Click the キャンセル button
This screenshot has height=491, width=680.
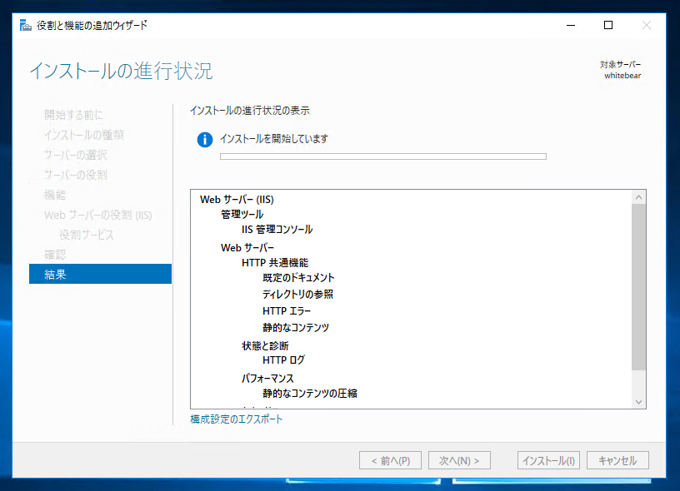click(618, 460)
